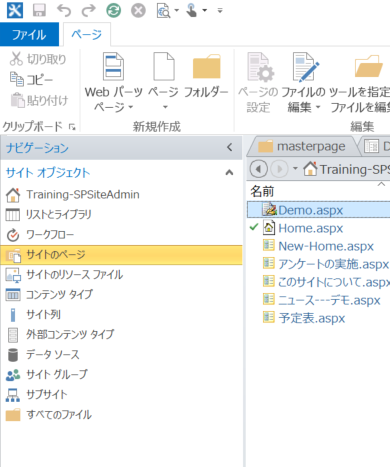The image size is (390, 467).
Task: Click the ツールを指定 open folder icon
Action: click(x=368, y=66)
